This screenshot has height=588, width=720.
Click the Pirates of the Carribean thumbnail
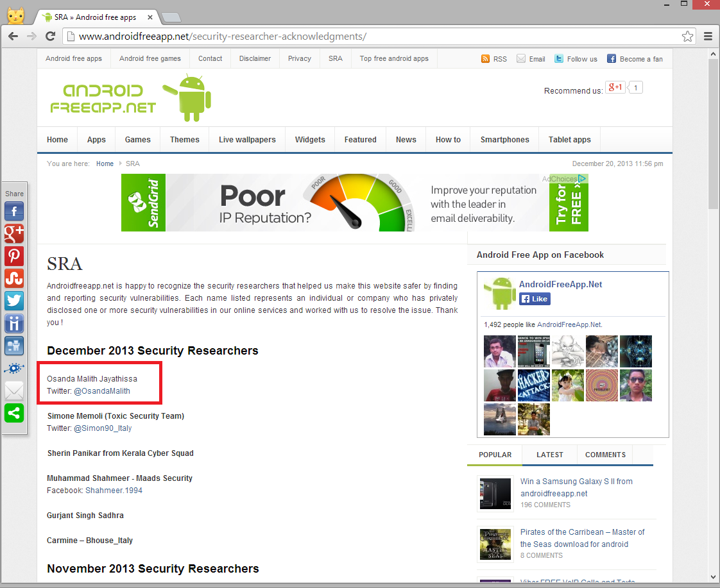pyautogui.click(x=495, y=544)
